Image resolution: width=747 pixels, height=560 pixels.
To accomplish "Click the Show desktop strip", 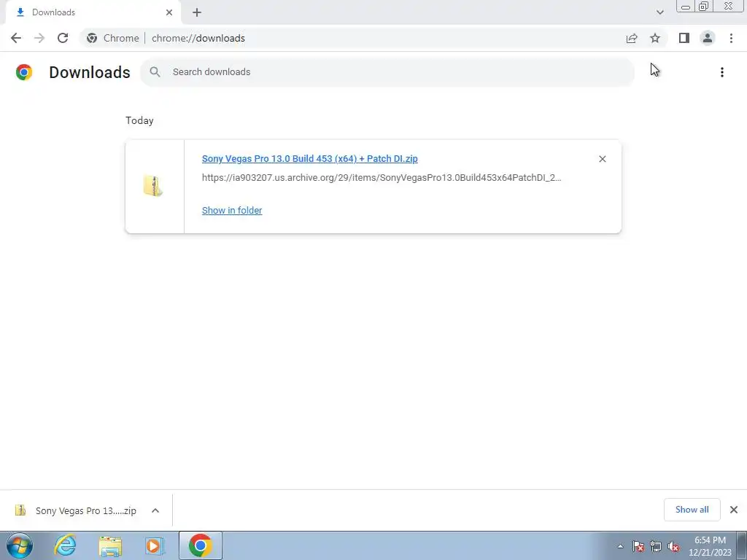I will coord(742,546).
